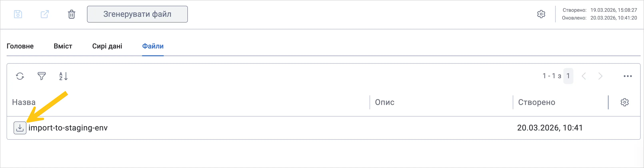The width and height of the screenshot is (644, 168).
Task: Open the Вміст tab
Action: 63,46
